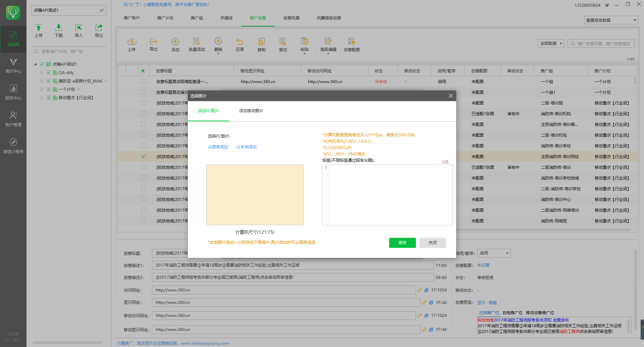
Task: Switch to the 关键词 tab
Action: click(x=226, y=18)
